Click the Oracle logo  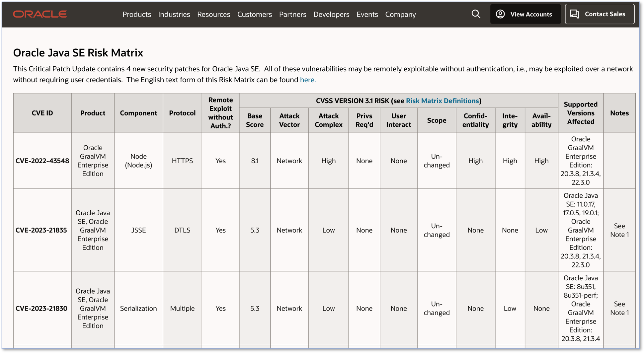(x=40, y=14)
